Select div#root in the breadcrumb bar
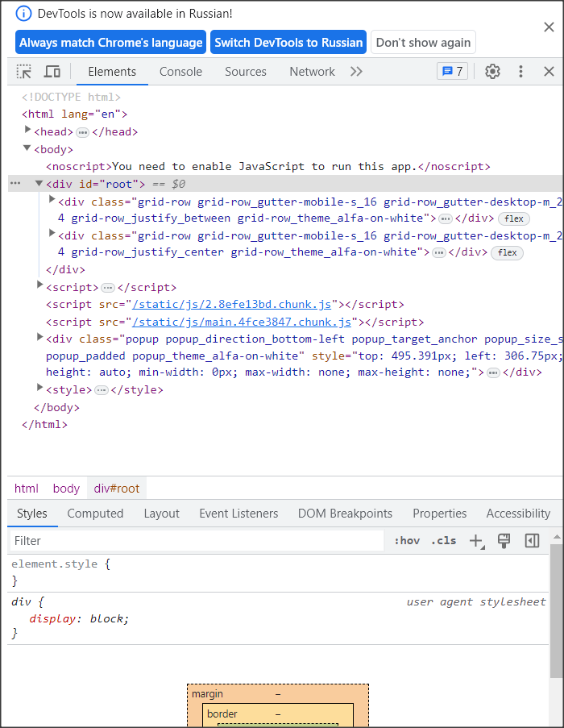The image size is (564, 728). (116, 489)
